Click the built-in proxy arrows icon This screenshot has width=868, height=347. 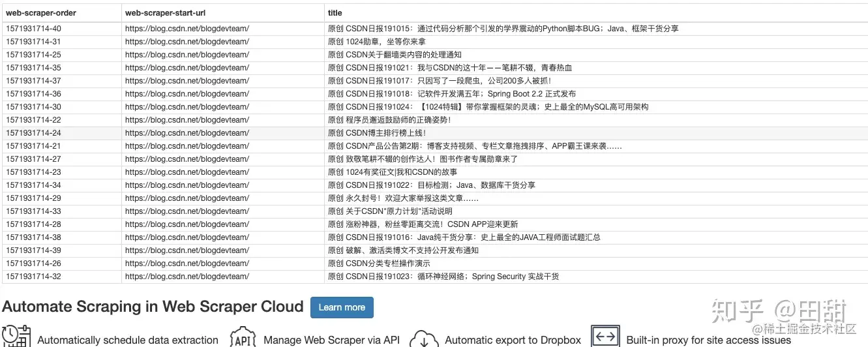(x=605, y=336)
